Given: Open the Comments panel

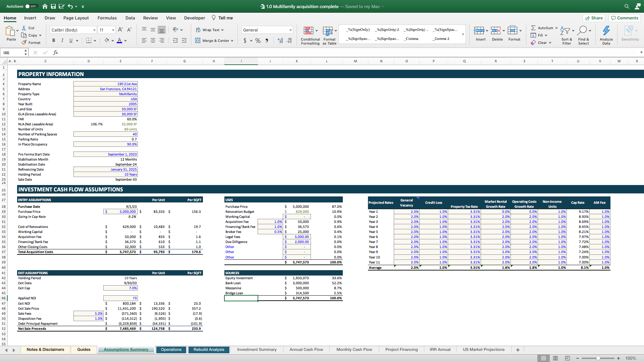Looking at the screenshot, I should point(624,18).
